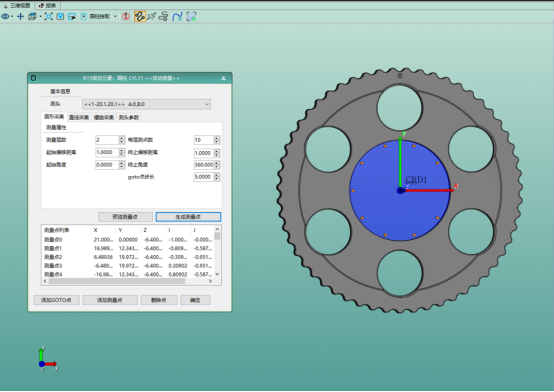
Task: Click the 测量层数 input field showing 2
Action: coord(107,140)
